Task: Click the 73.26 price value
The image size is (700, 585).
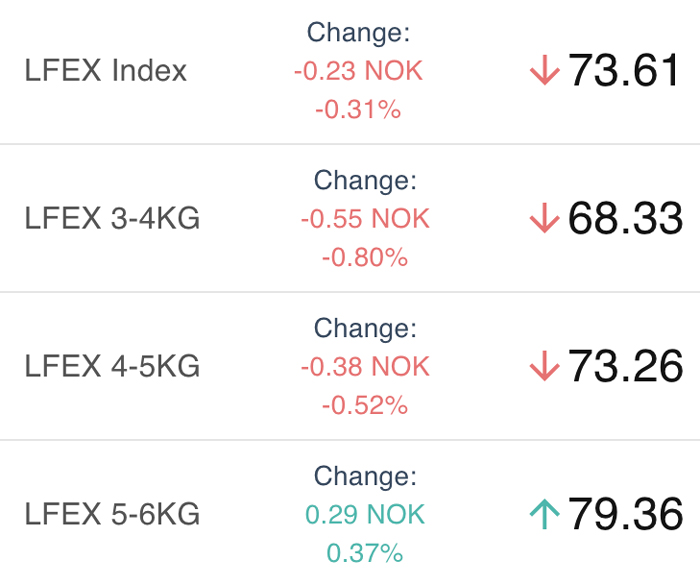Action: [625, 366]
